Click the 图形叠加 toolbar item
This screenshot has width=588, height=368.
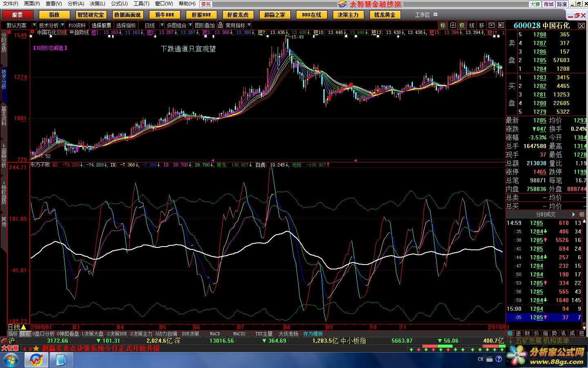(x=205, y=25)
